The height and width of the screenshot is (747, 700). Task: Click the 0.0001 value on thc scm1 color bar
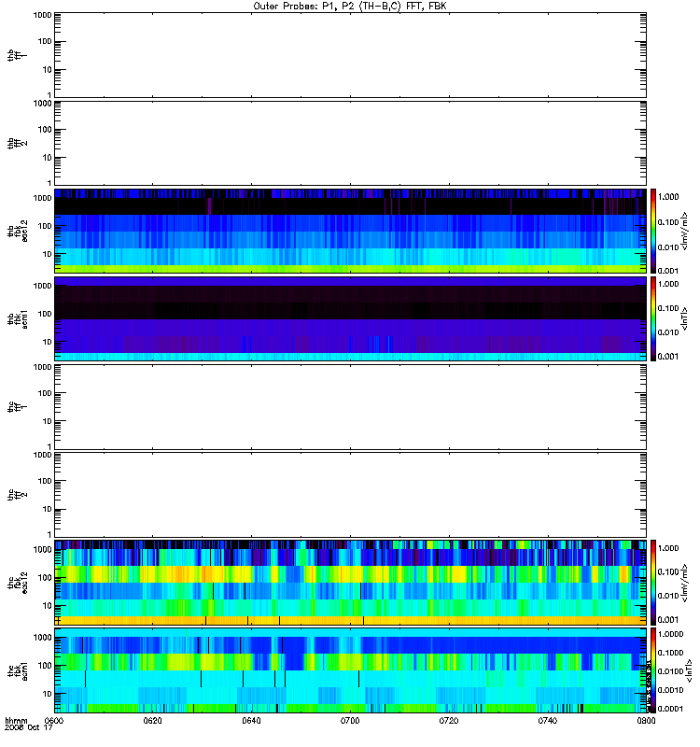click(670, 709)
